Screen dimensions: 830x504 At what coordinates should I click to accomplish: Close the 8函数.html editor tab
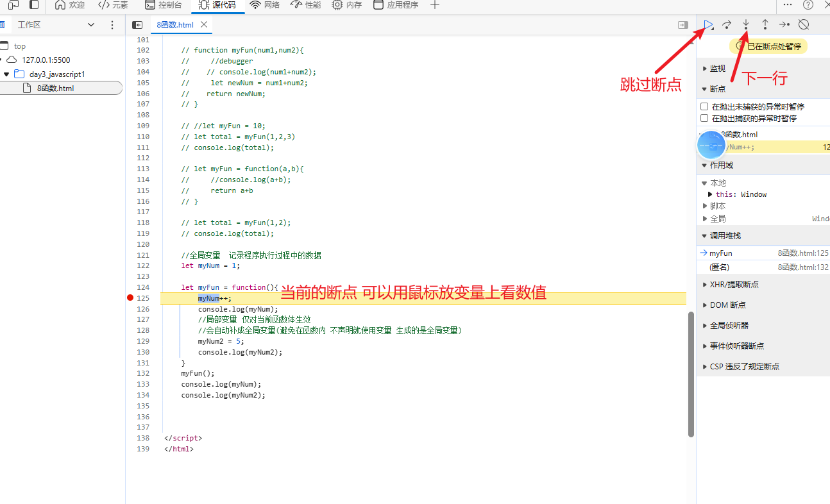[204, 24]
